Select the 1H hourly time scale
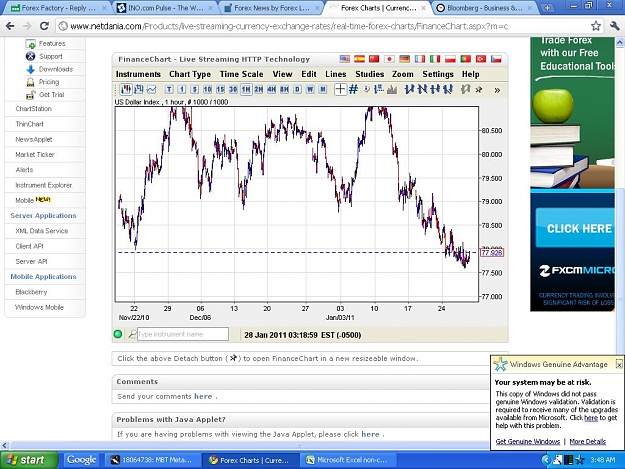 [246, 90]
